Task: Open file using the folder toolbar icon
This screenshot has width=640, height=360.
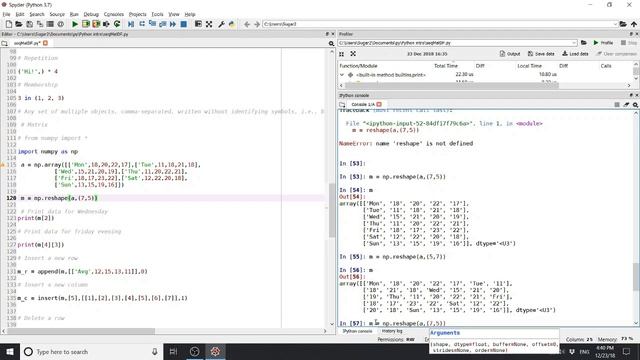Action: point(19,24)
